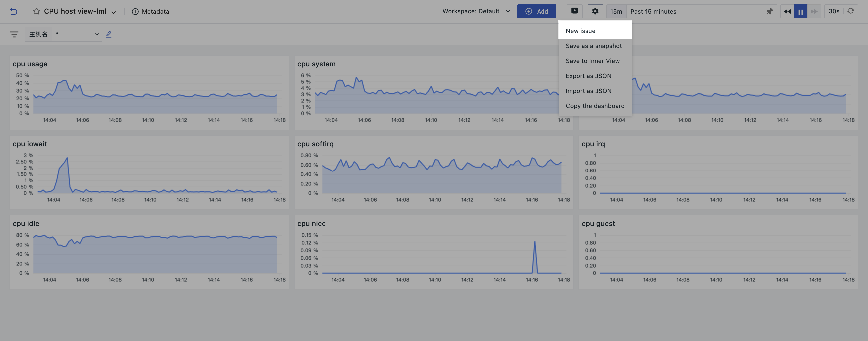Edit the view variable with pencil icon
The width and height of the screenshot is (868, 341).
(108, 34)
